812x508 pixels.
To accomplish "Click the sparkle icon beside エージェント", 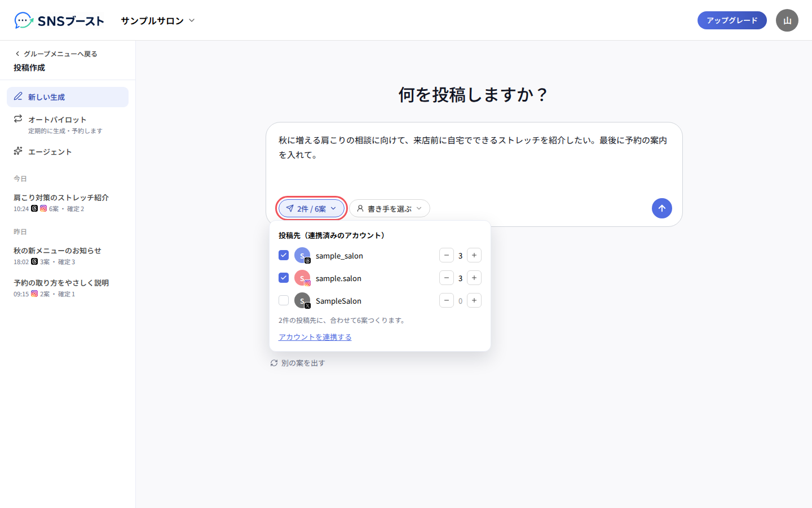I will click(18, 151).
